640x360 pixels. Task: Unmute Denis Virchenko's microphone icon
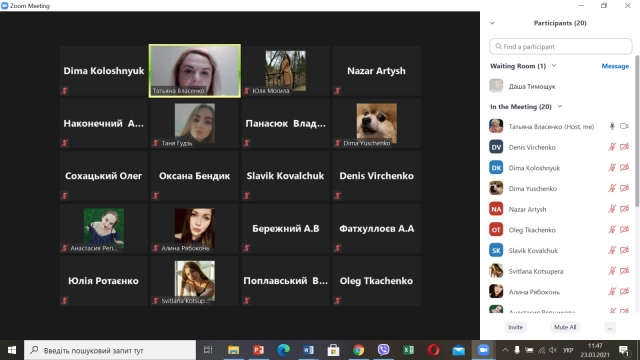point(612,147)
